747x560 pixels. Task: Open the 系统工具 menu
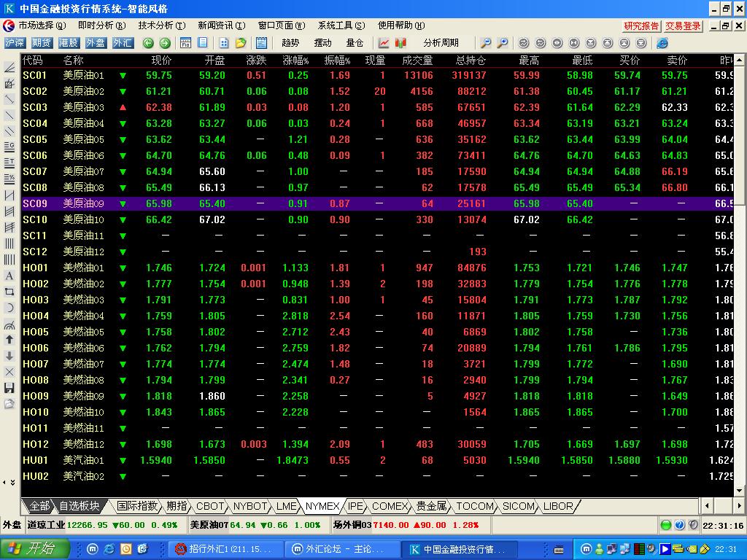[341, 26]
